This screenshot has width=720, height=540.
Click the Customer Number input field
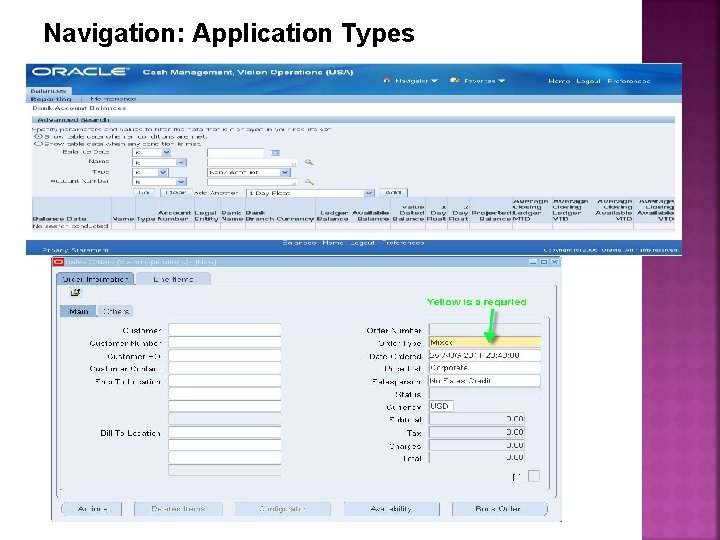click(225, 343)
